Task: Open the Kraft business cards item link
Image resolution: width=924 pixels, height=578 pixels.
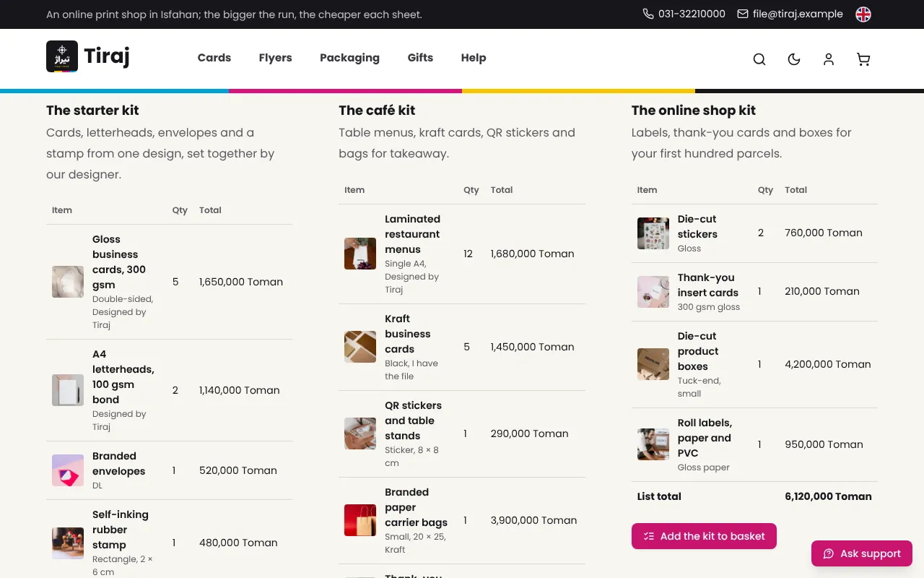Action: 408,334
